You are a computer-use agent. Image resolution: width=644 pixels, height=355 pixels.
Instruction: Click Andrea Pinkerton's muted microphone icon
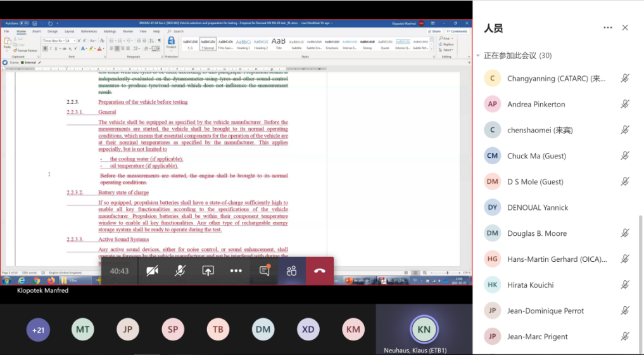[624, 104]
